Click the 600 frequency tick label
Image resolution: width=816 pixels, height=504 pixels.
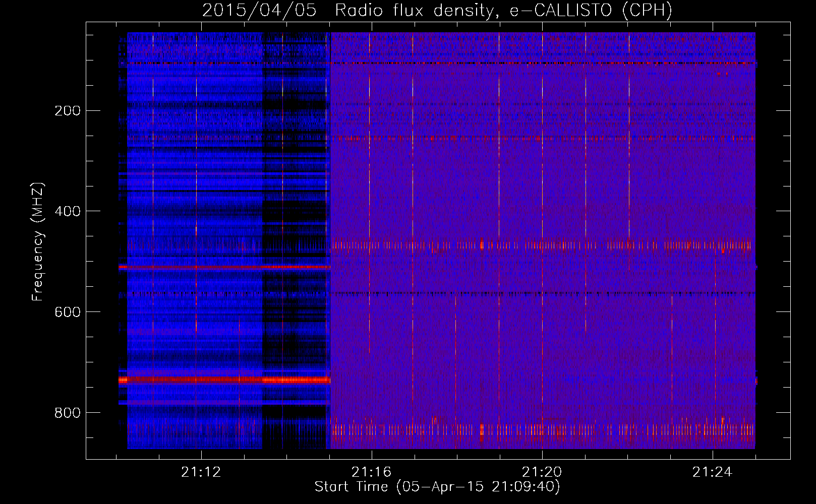(x=68, y=312)
